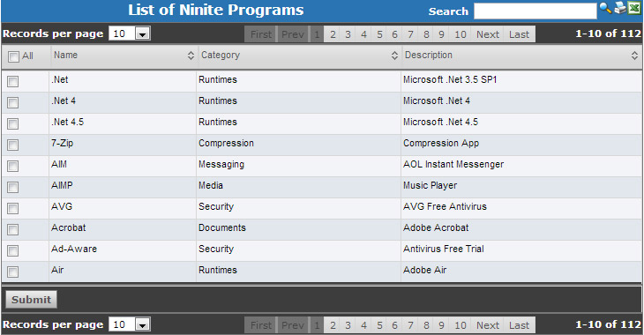Screen dimensions: 644x335
Task: Click the AOL Instant Messenger description
Action: pyautogui.click(x=453, y=165)
